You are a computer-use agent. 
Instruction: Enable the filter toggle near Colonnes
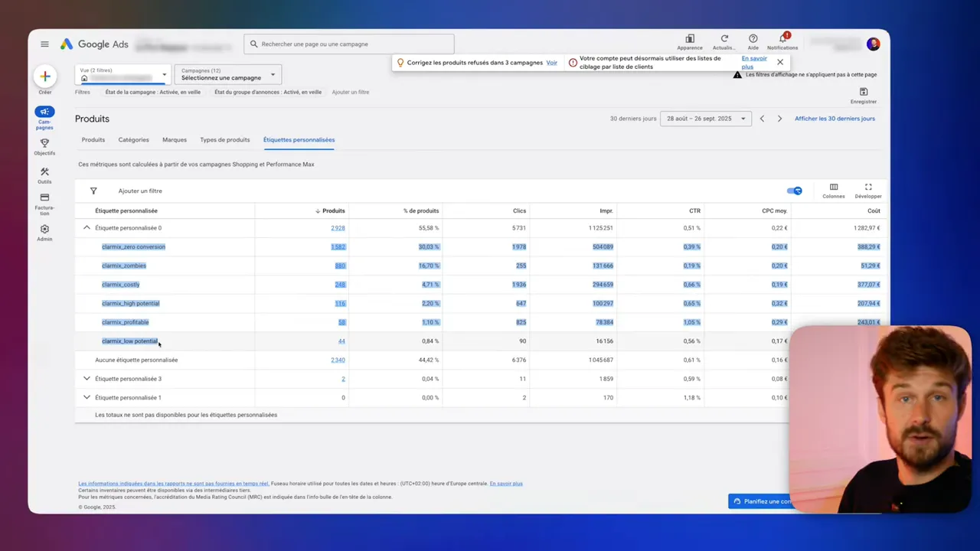pyautogui.click(x=794, y=191)
